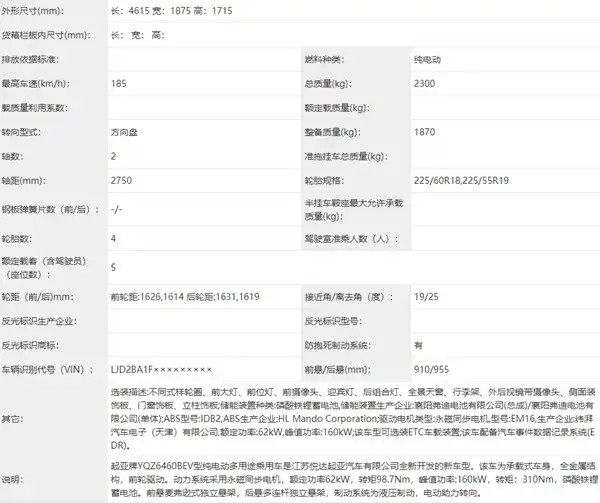Click the 防抱死制动系统 label

click(x=338, y=345)
